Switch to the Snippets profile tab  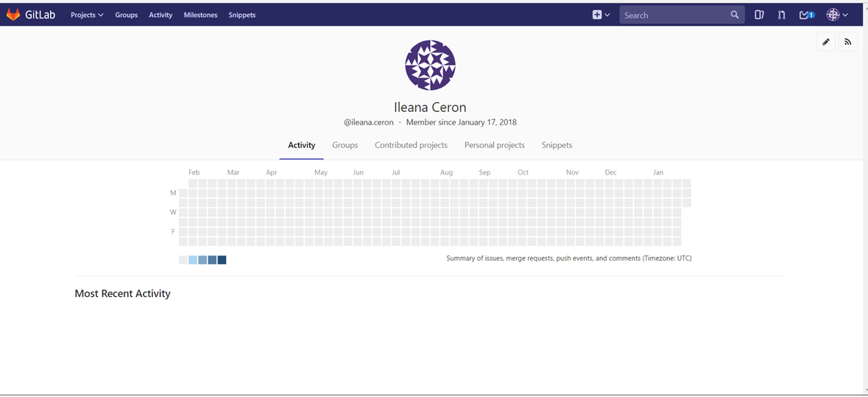coord(557,145)
